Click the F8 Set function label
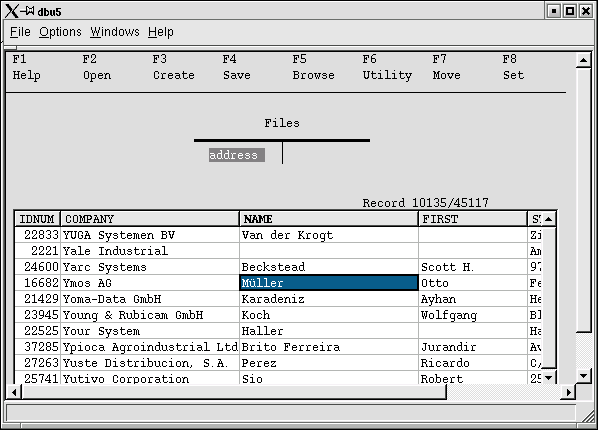Image resolution: width=598 pixels, height=430 pixels. coord(513,67)
